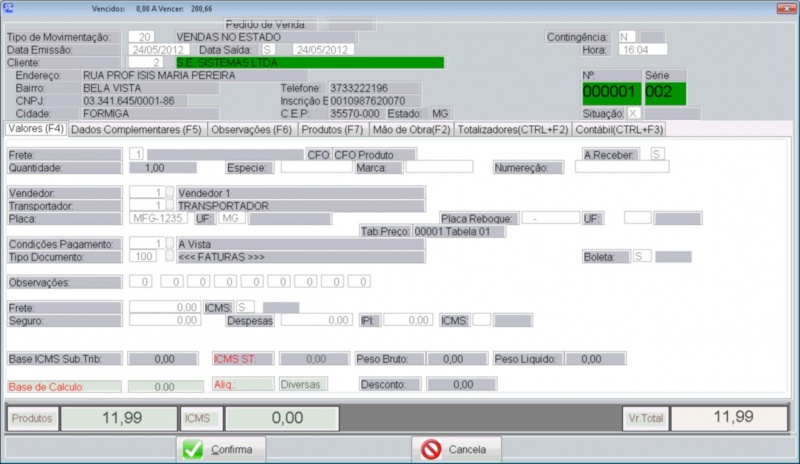Open the Tipo Documento lookup button
This screenshot has height=464, width=800.
tap(169, 257)
